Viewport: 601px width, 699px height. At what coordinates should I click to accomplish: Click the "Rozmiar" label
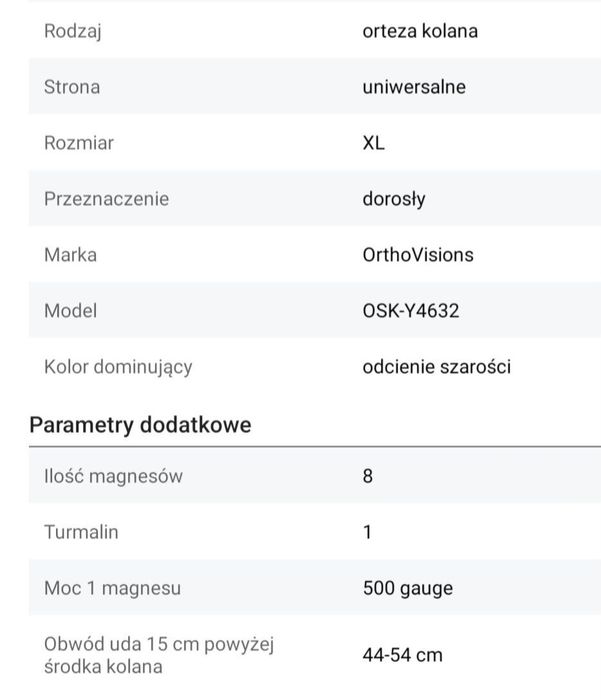click(x=79, y=143)
